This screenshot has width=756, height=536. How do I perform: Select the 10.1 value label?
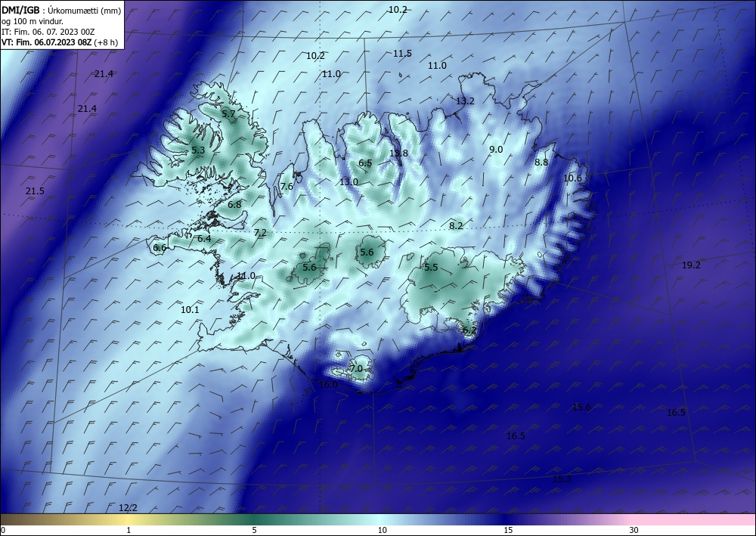tap(190, 310)
